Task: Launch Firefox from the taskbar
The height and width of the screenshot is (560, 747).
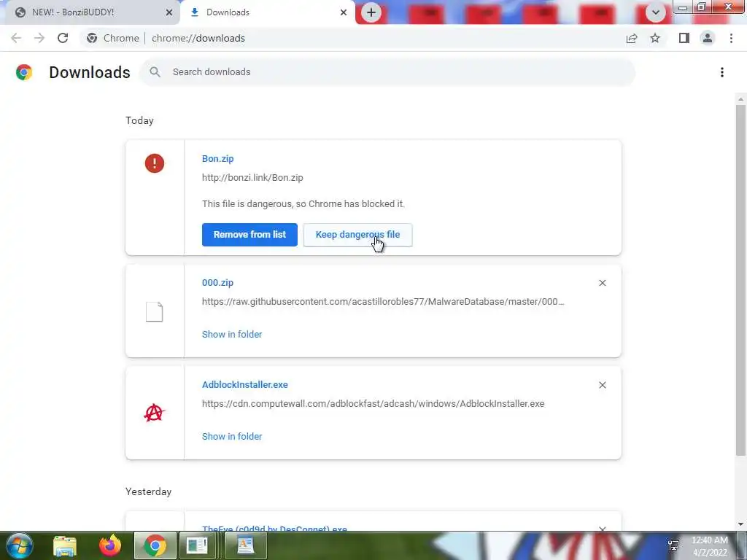Action: coord(110,545)
